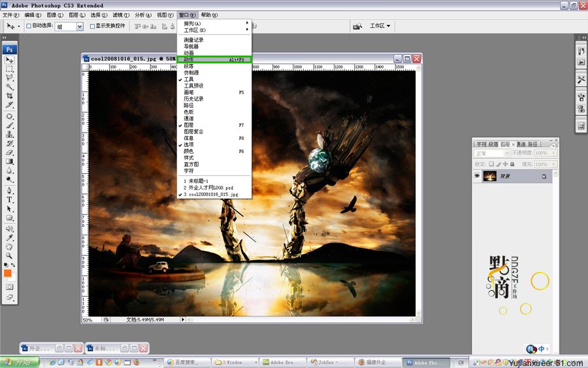Select the Blur tool
Screen dimensions: 588x368
click(x=9, y=171)
